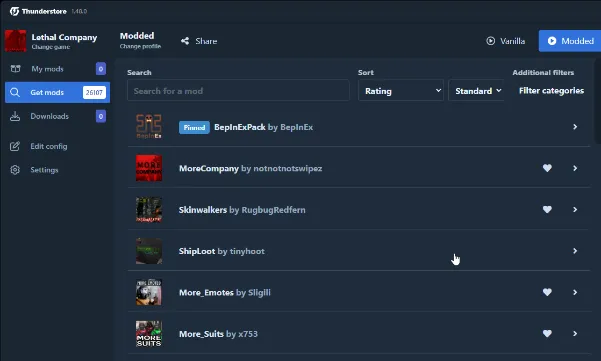Focus the Search for a mod field
The height and width of the screenshot is (361, 601).
pyautogui.click(x=238, y=90)
